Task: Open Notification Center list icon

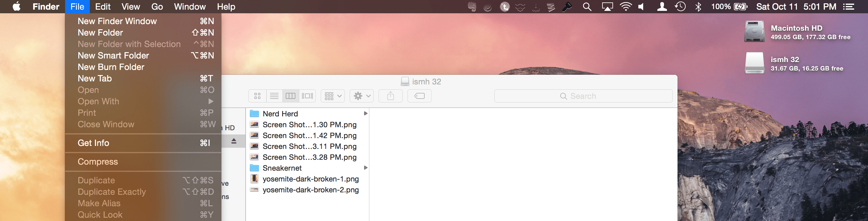Action: [x=848, y=7]
